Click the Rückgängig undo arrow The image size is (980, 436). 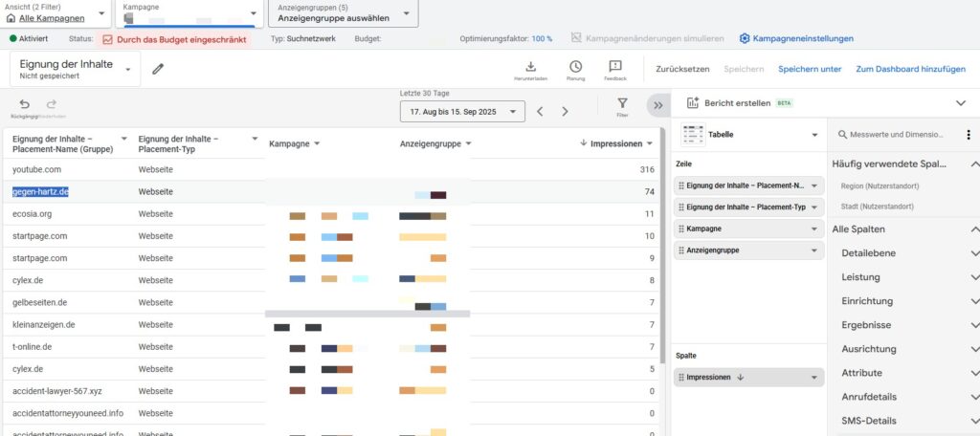point(24,104)
